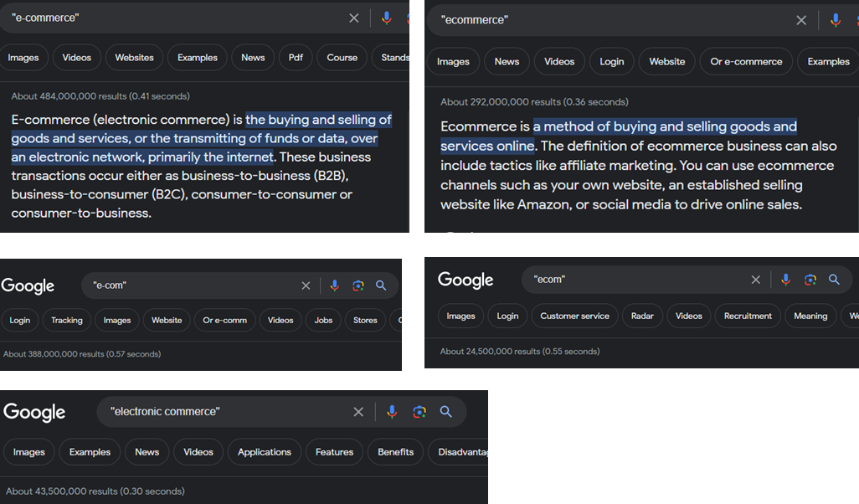The image size is (859, 504).
Task: Click the microphone in the "e-com" search bar
Action: 334,285
